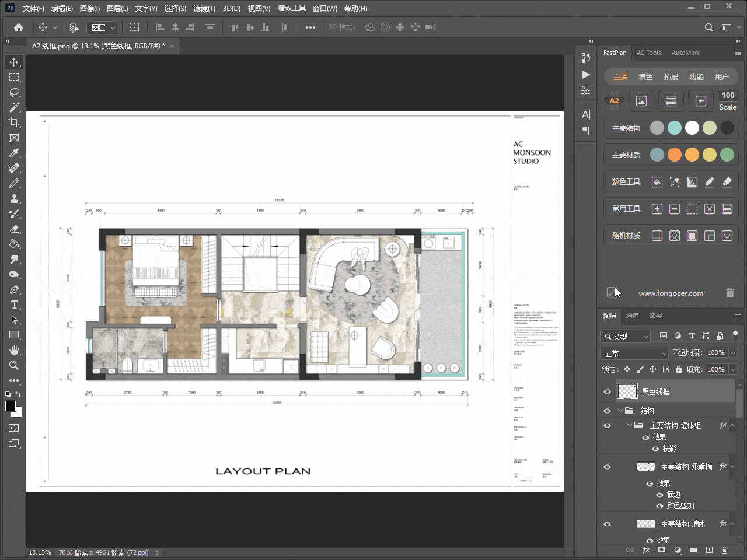This screenshot has height=560, width=747.
Task: Switch to the 通道 tab
Action: tap(633, 316)
